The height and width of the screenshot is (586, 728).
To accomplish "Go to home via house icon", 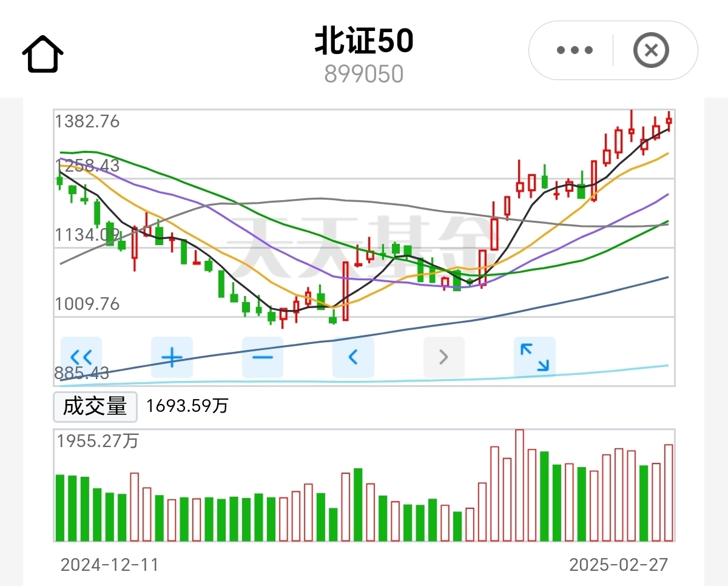I will coord(43,54).
